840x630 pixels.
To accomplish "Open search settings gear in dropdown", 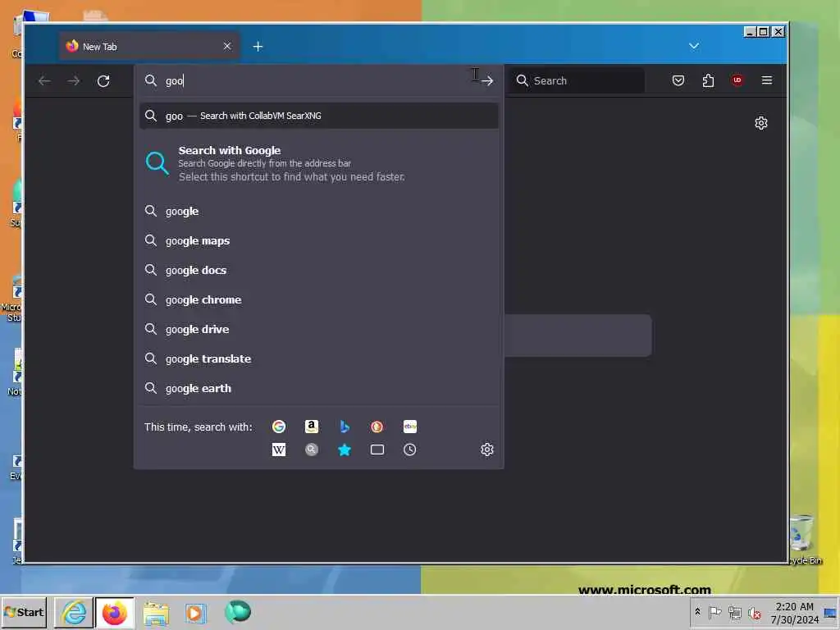I will tap(487, 450).
